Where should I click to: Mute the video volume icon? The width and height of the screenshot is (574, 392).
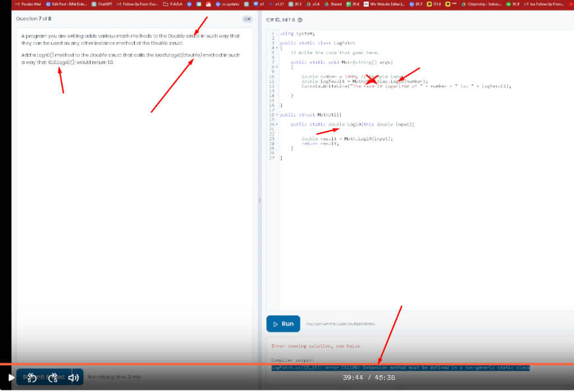pos(74,377)
